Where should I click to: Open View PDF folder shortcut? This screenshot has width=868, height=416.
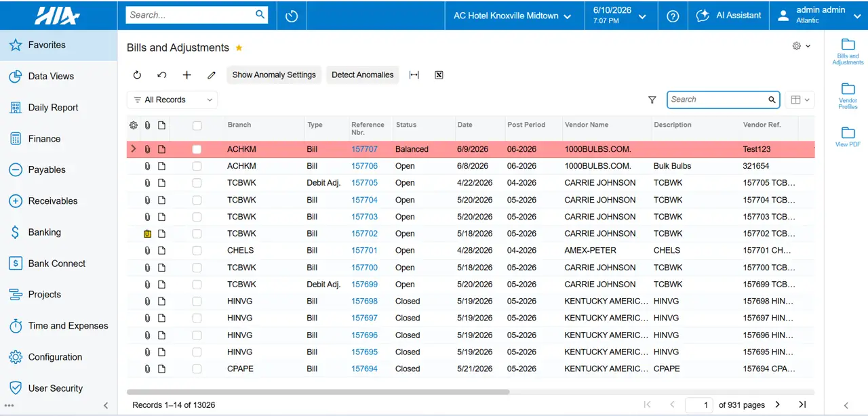pos(848,136)
